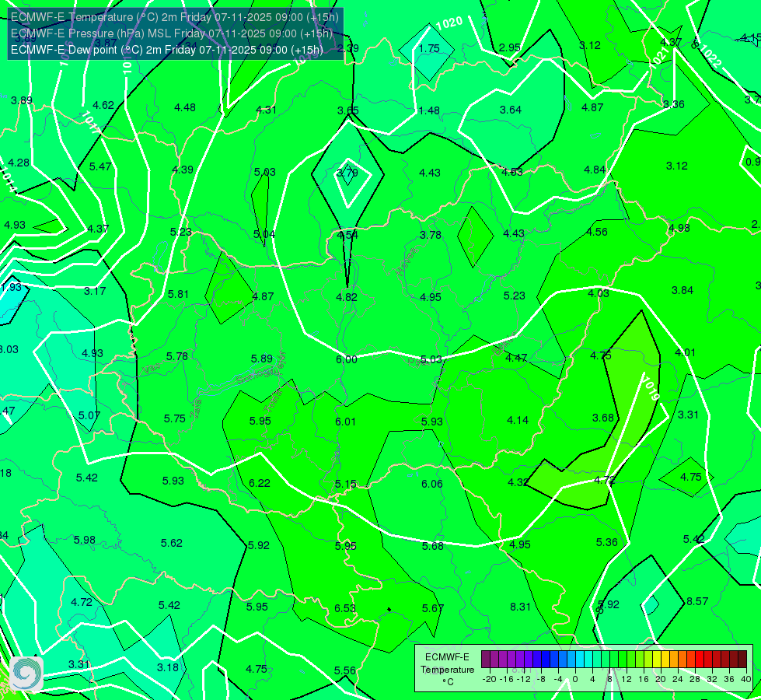Click the temperature value 5.62
Image resolution: width=761 pixels, height=700 pixels.
point(171,543)
